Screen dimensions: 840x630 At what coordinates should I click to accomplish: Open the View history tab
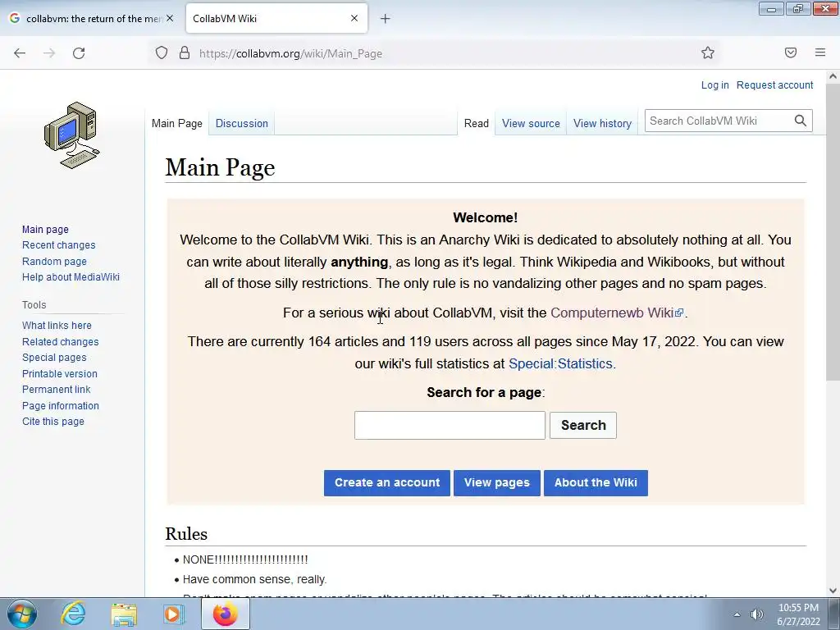(602, 123)
